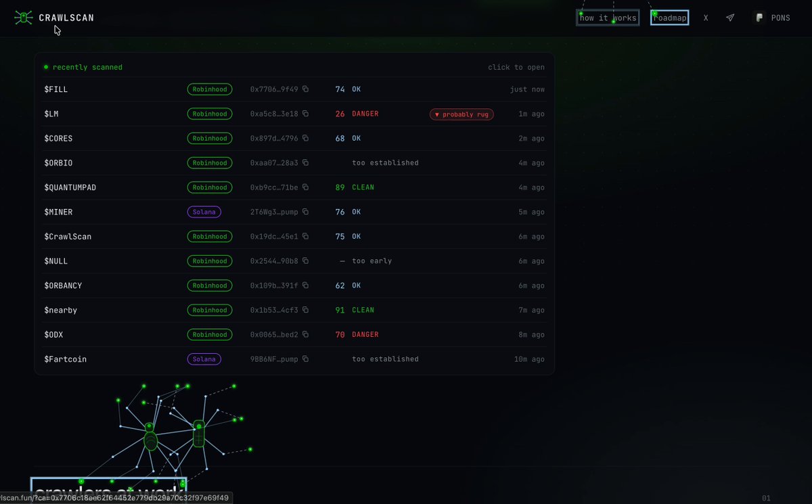
Task: Click the CrawlScan spider logo icon
Action: click(23, 18)
